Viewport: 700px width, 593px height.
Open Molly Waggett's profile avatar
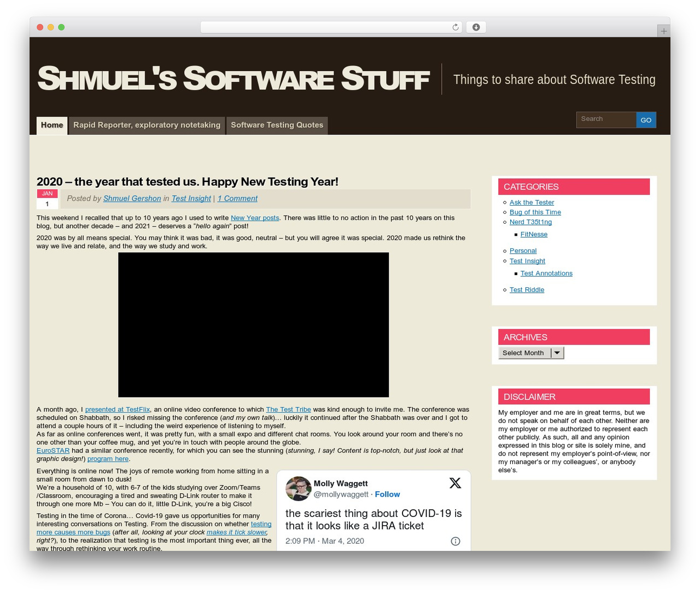tap(298, 489)
